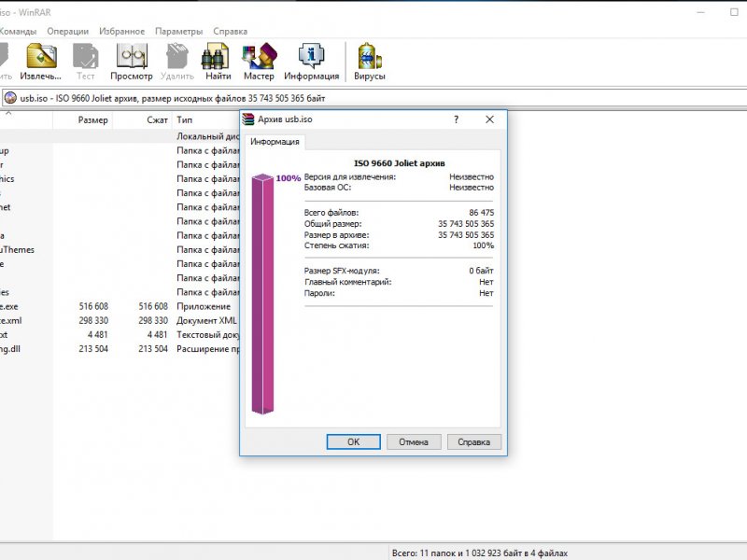Click the Общий размер value 35 743 505 365
The image size is (747, 560).
pos(466,224)
